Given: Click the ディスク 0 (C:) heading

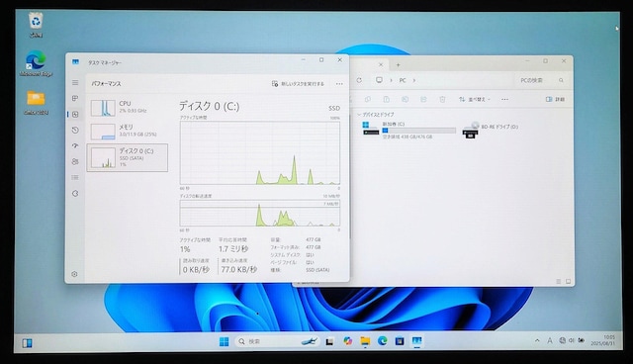Looking at the screenshot, I should [209, 106].
